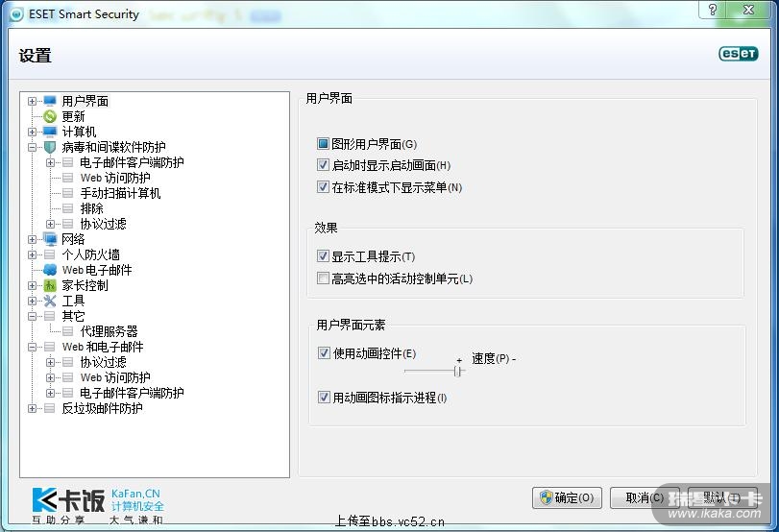
Task: Collapse the Web 和电子邮件 node
Action: point(33,348)
